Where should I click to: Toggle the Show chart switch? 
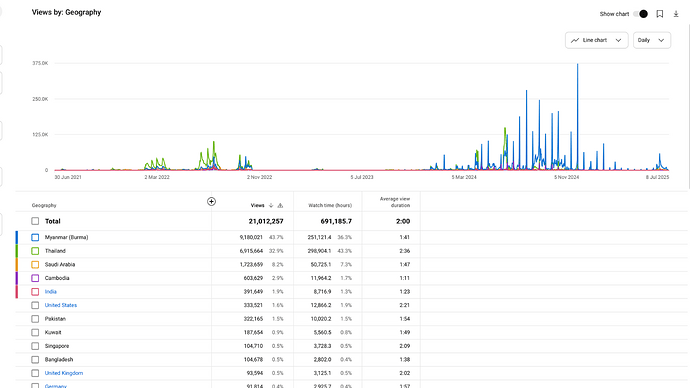[641, 14]
